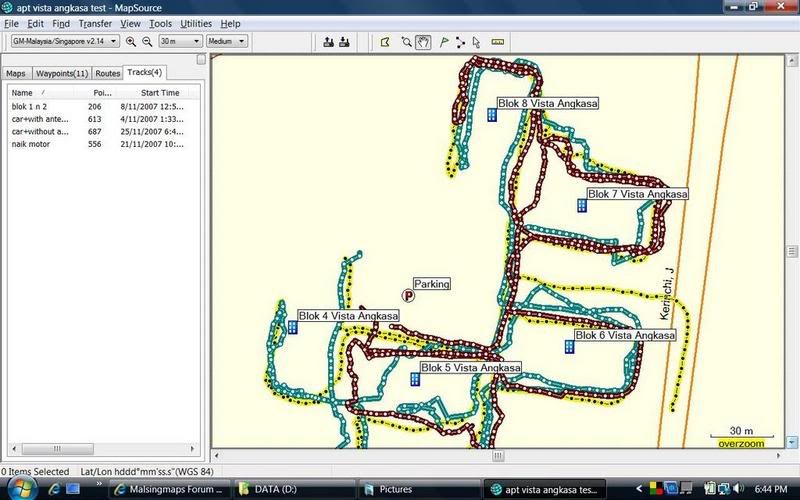Select the Map tool icon

385,42
